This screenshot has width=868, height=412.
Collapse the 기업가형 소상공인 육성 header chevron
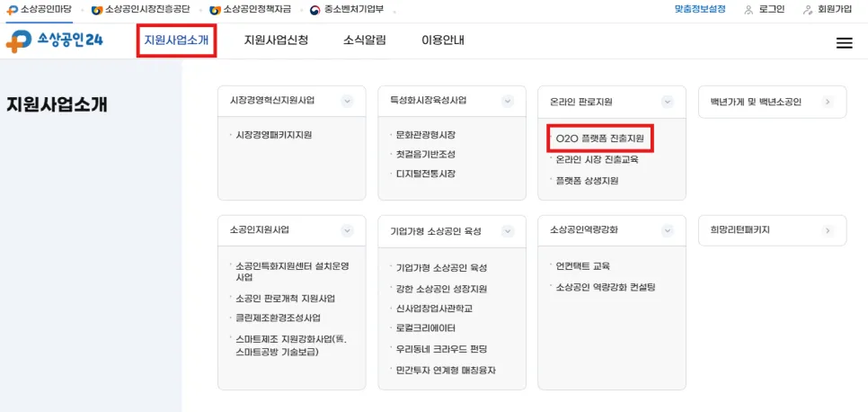(x=507, y=230)
